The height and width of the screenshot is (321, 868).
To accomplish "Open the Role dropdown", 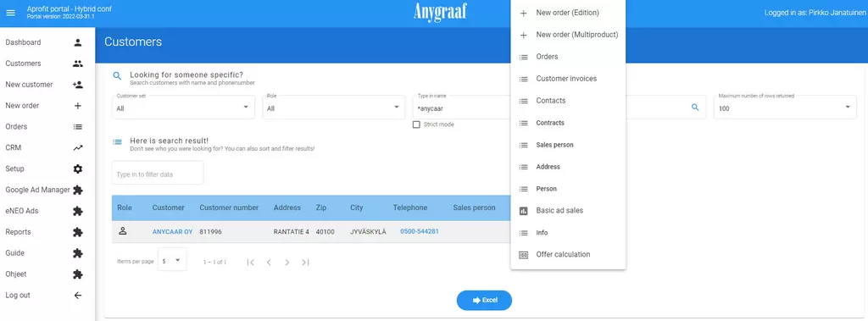I will coord(334,107).
